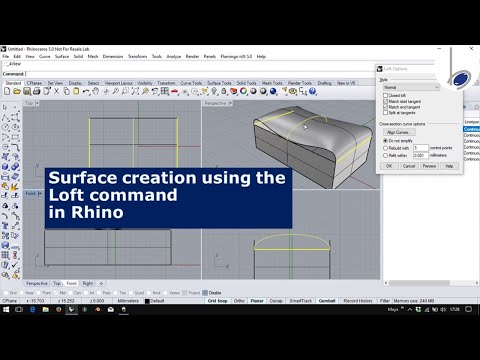Click the Paste clipboard icon
The height and width of the screenshot is (360, 480).
coord(76,91)
